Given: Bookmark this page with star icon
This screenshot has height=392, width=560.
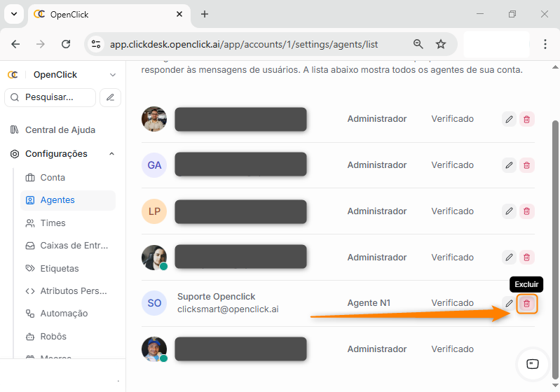Looking at the screenshot, I should (x=441, y=44).
